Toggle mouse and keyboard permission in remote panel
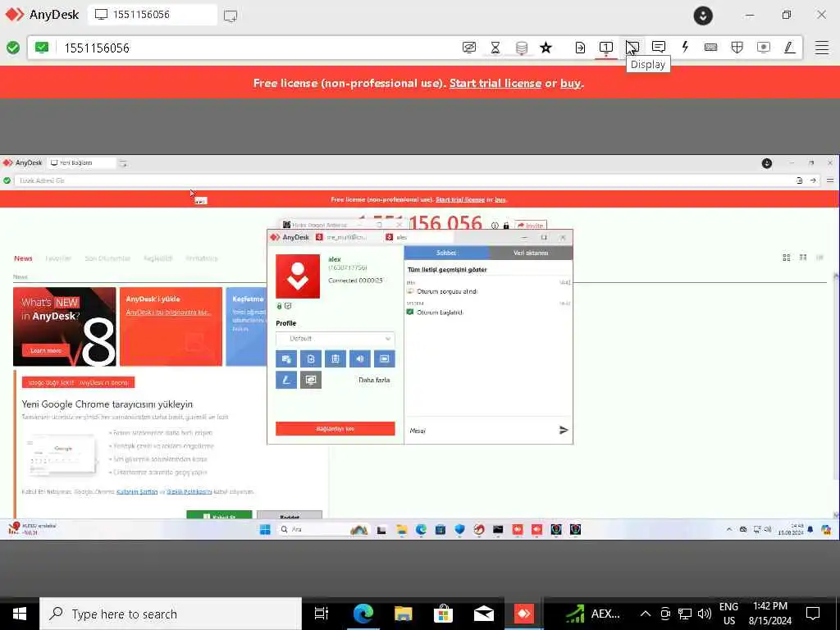The width and height of the screenshot is (840, 630). [286, 359]
